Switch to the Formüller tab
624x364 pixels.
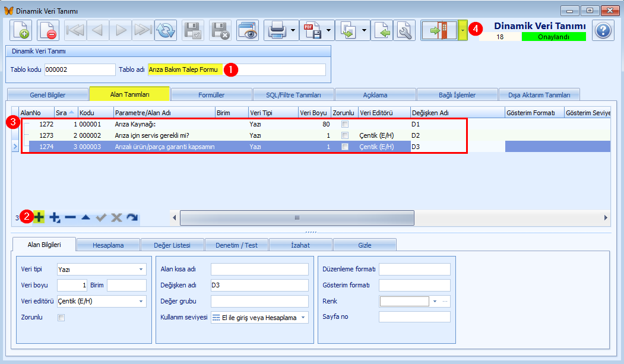point(211,94)
